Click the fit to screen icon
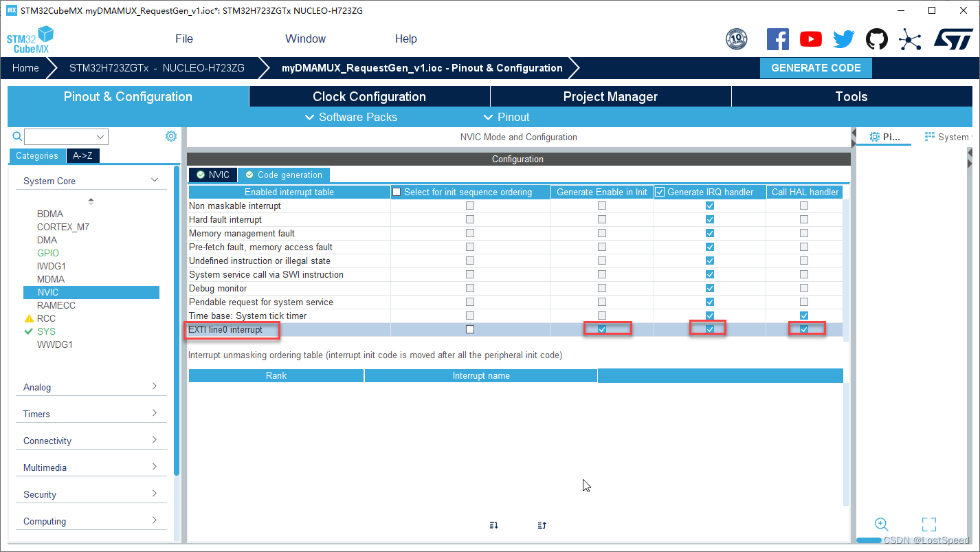This screenshot has width=980, height=552. click(x=929, y=525)
